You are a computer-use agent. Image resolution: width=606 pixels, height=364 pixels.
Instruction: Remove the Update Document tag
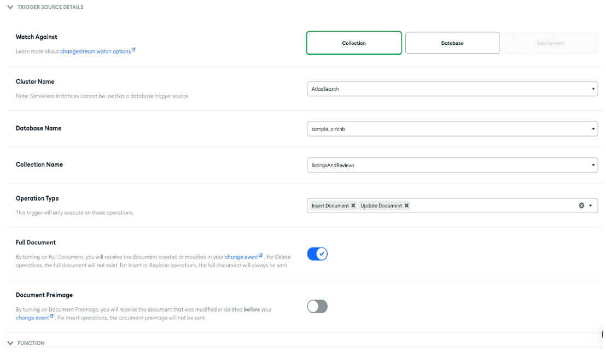[x=406, y=206]
